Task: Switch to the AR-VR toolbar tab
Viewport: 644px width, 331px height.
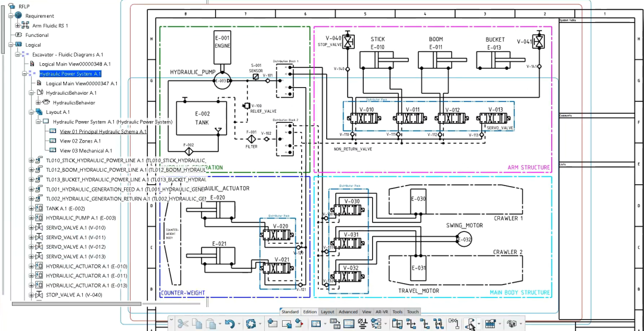Action: [x=382, y=312]
